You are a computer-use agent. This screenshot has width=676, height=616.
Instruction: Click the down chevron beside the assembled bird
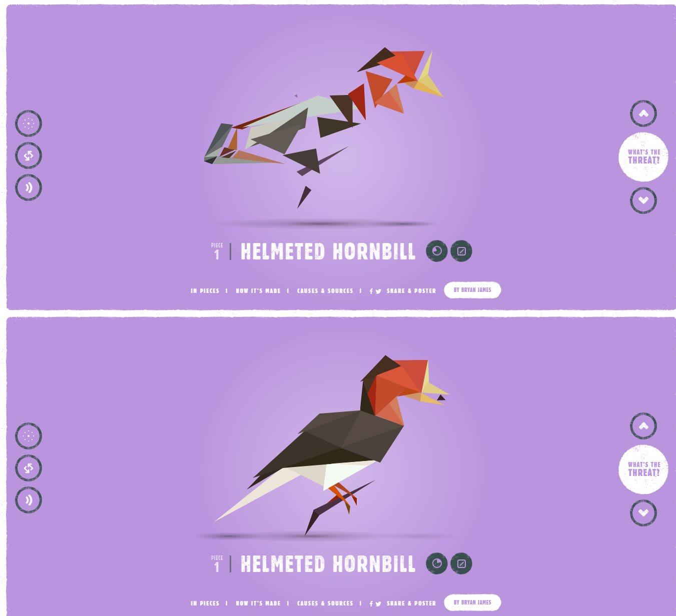tap(643, 512)
